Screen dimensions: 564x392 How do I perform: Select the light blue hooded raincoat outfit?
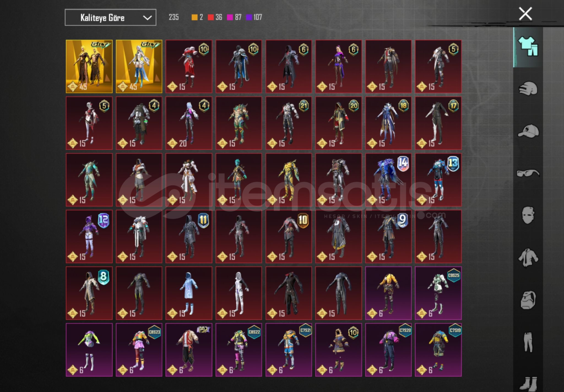(189, 293)
